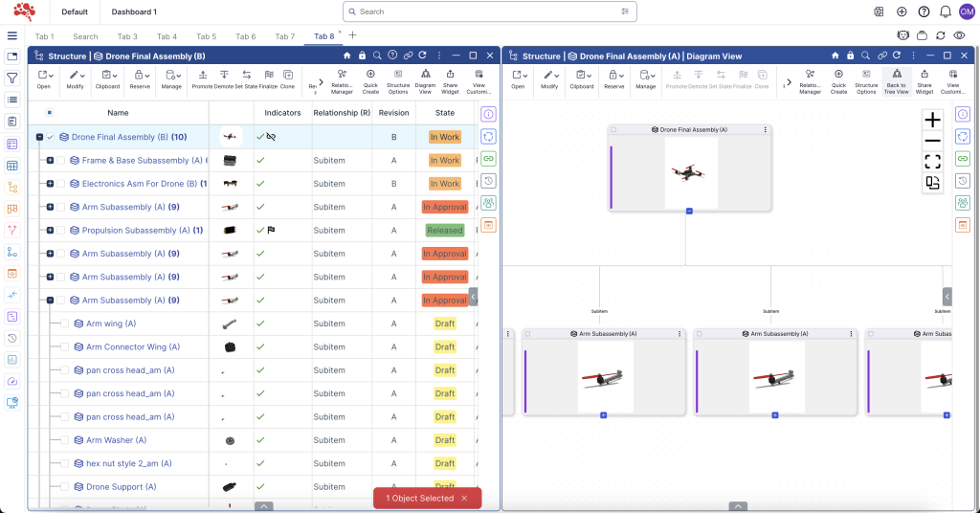Open the hamburger menu at top left
This screenshot has width=980, height=513.
pos(12,35)
